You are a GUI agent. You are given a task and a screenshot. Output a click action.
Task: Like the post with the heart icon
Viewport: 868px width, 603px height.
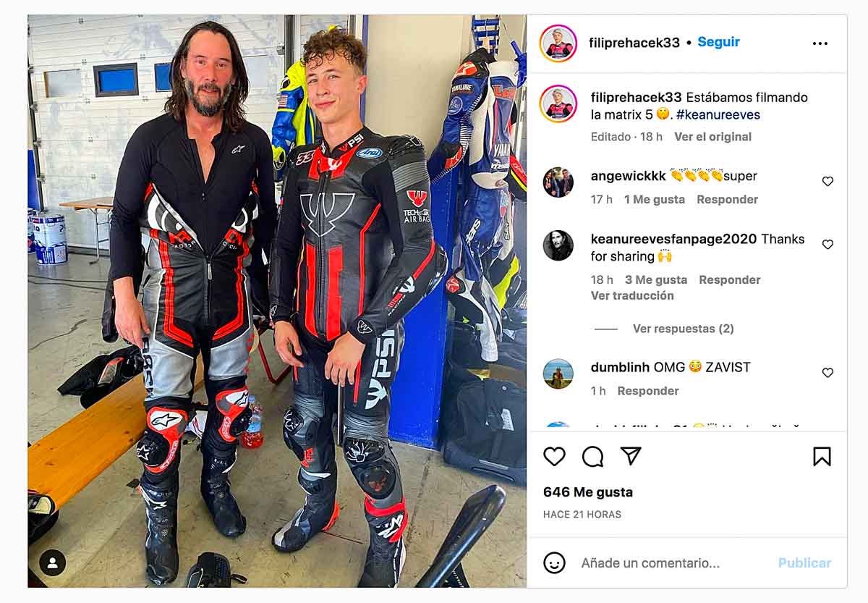click(x=554, y=456)
